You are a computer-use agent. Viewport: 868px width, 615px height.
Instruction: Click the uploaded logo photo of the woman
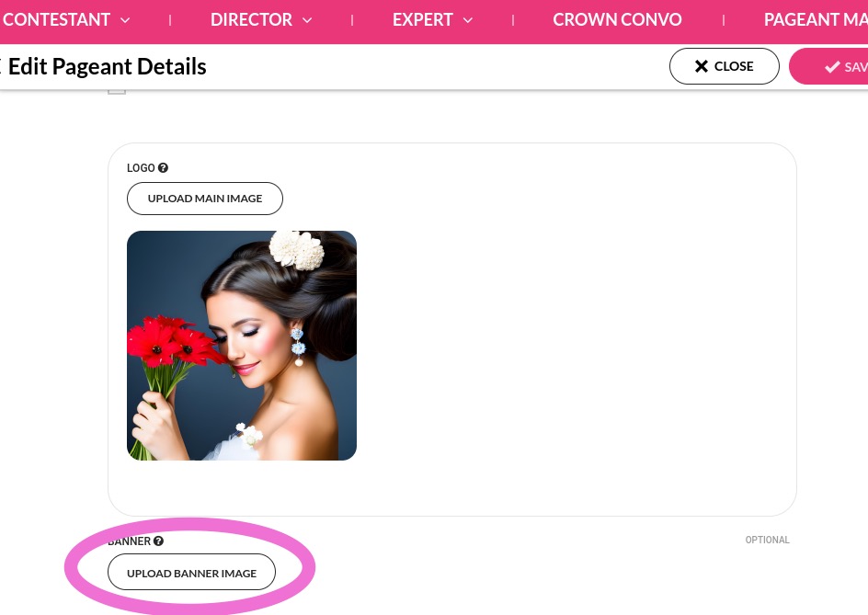[x=242, y=346]
